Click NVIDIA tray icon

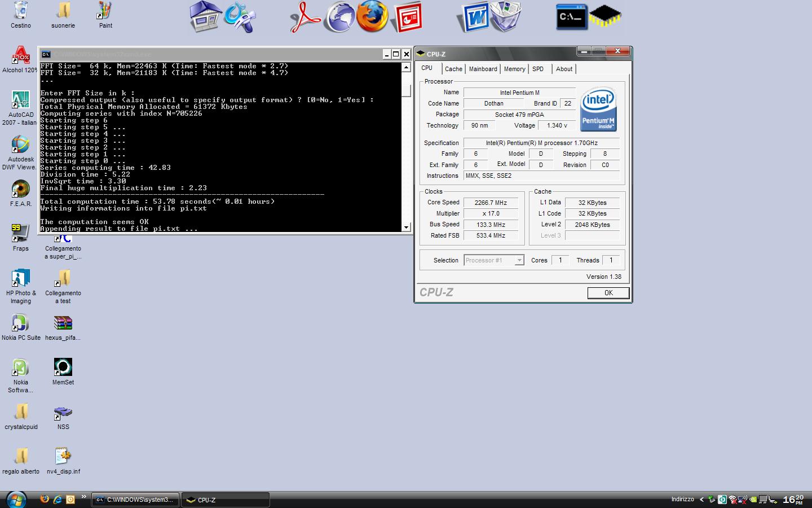tap(753, 500)
